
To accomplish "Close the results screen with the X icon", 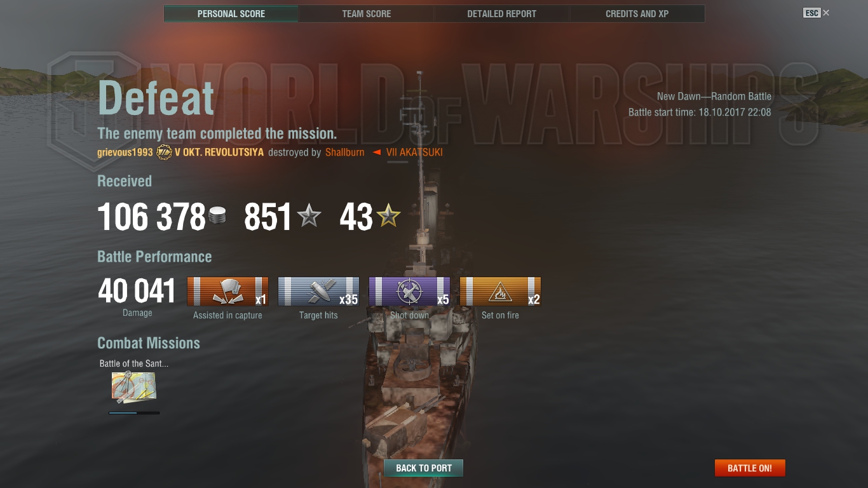I will coord(826,13).
